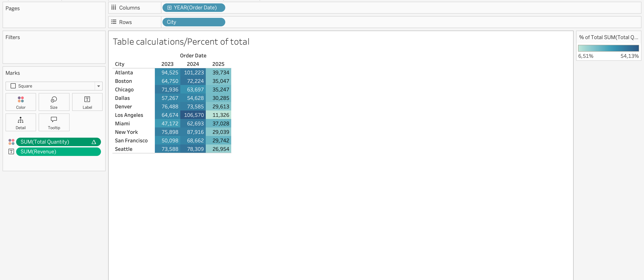Open the Label marks card
Screen dimensions: 644x280
[87, 102]
